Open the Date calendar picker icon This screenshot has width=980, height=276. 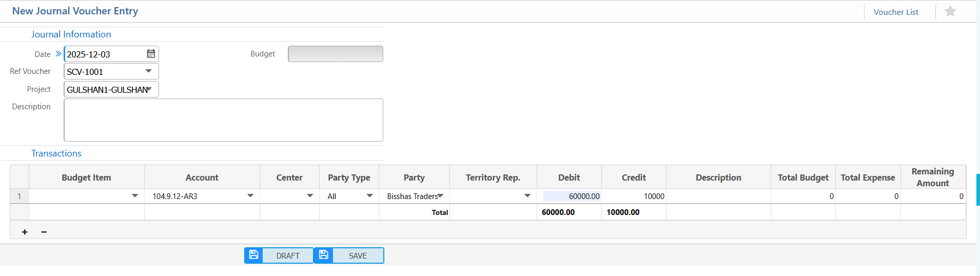click(x=151, y=54)
